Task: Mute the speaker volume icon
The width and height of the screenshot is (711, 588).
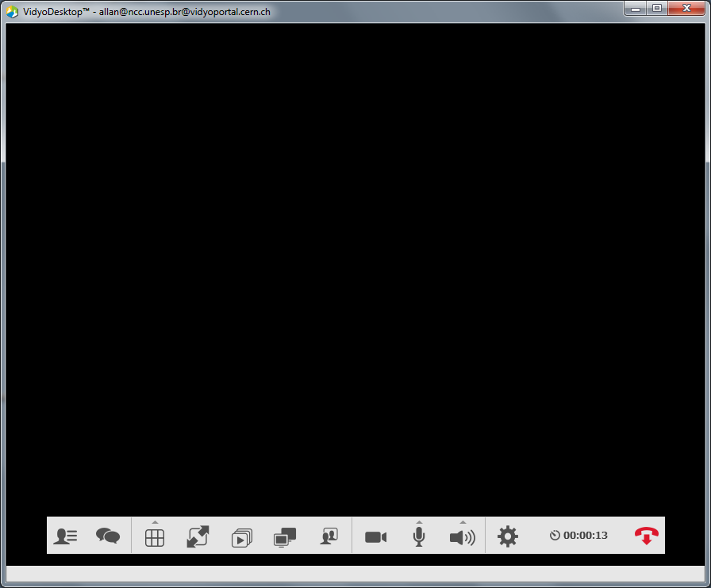Action: click(x=463, y=538)
